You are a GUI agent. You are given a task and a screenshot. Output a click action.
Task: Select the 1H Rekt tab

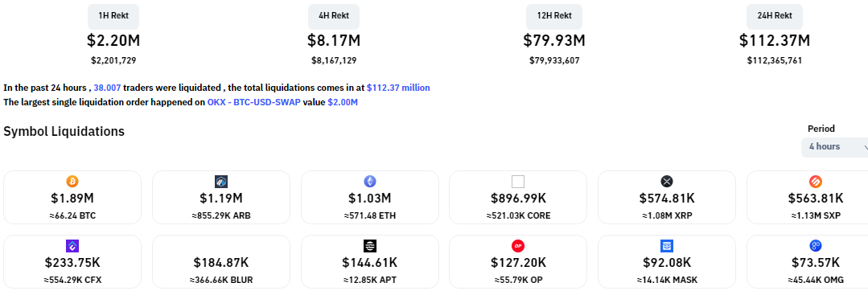tap(113, 16)
